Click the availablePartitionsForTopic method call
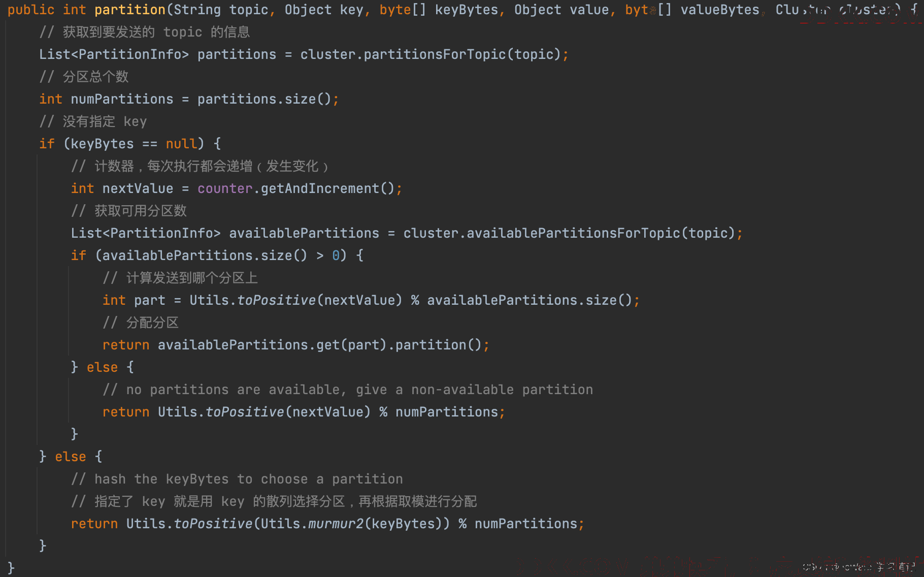The width and height of the screenshot is (924, 577). pos(573,233)
